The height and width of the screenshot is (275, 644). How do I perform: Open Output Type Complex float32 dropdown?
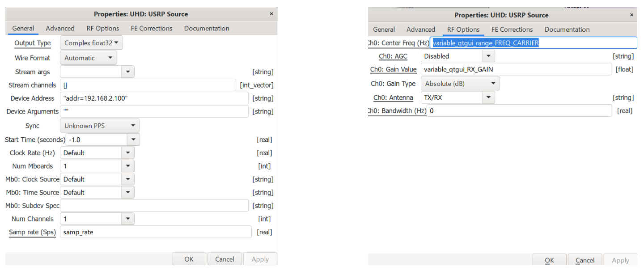pos(91,43)
